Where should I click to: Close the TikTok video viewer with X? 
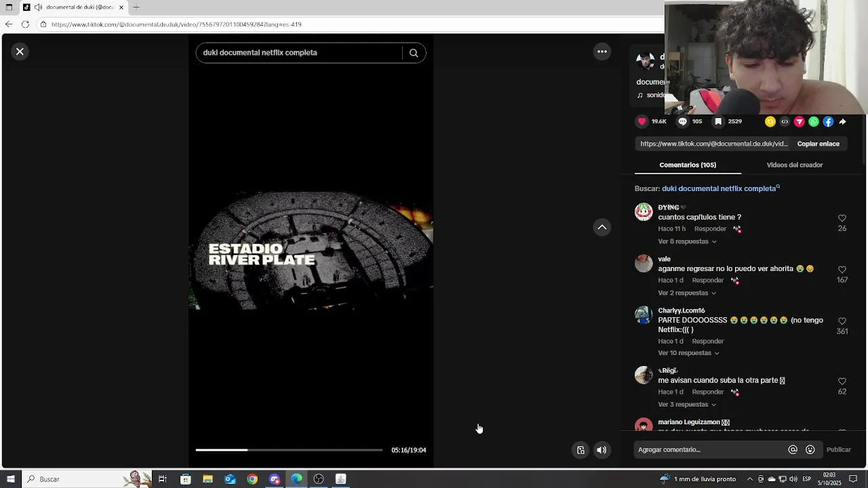[x=20, y=52]
